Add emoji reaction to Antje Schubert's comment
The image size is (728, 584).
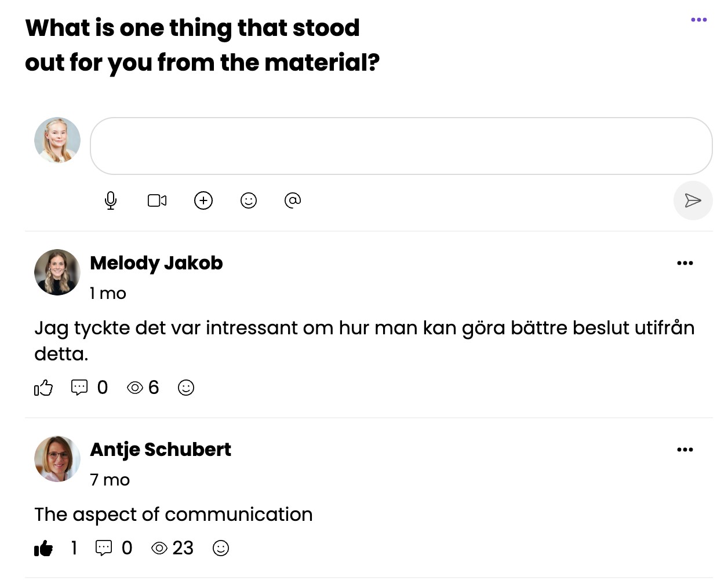[x=221, y=548]
